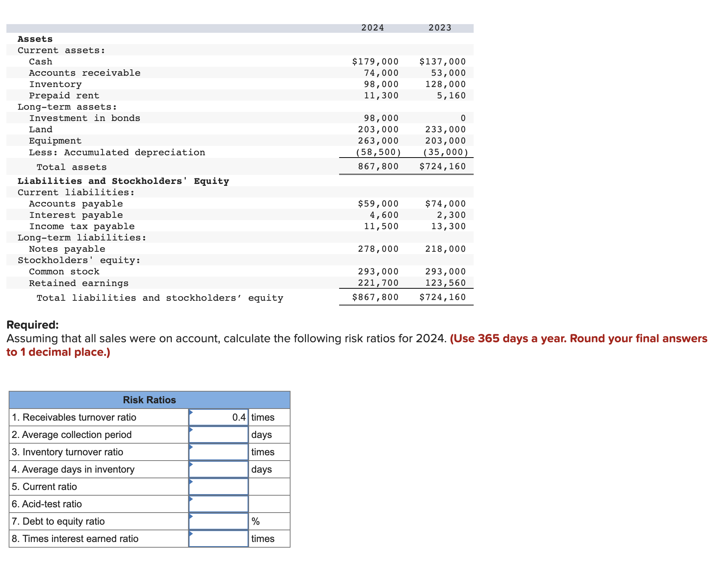Click the Average days in inventory input
Viewport: 728px width, 568px height.
[x=219, y=469]
